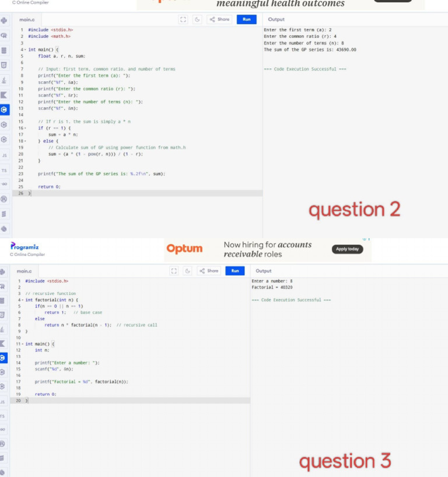
Task: Select main.c tab in question 3 editor
Action: pyautogui.click(x=24, y=271)
